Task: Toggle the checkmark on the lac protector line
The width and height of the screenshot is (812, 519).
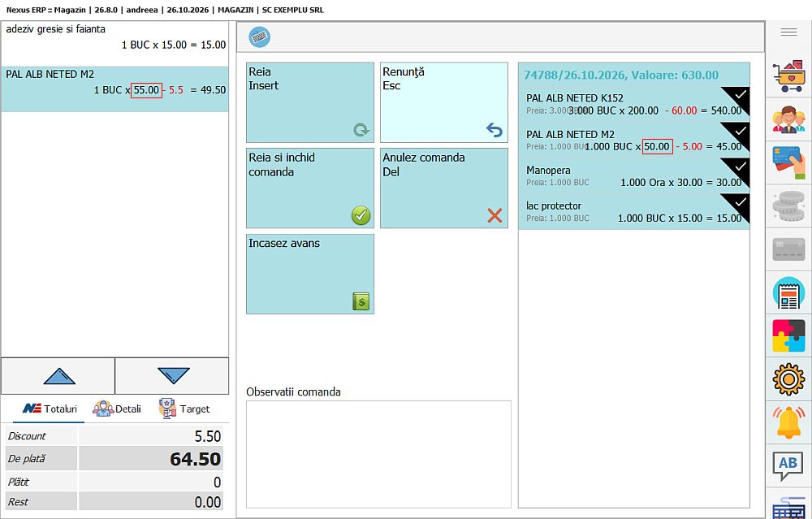Action: click(x=740, y=202)
